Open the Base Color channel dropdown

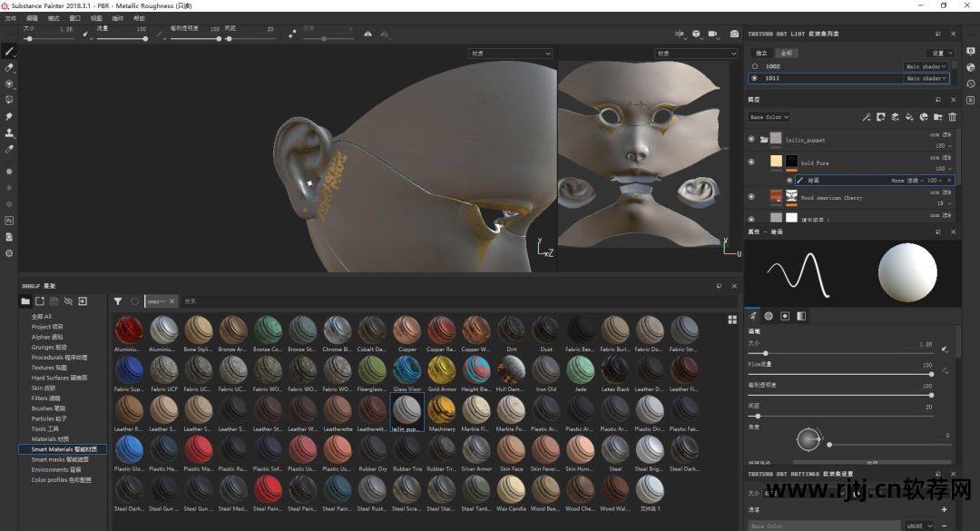tap(769, 117)
